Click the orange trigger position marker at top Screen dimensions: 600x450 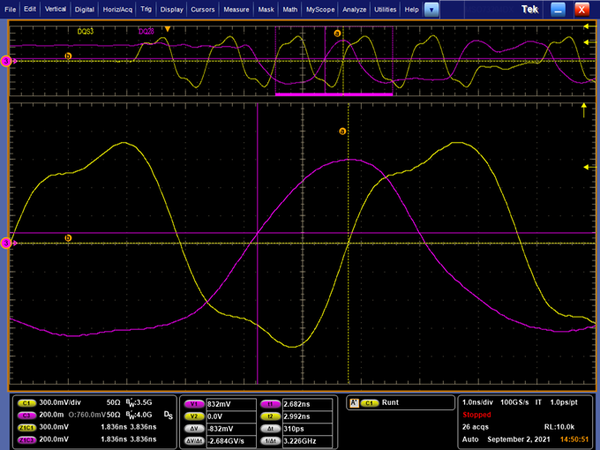coord(168,28)
